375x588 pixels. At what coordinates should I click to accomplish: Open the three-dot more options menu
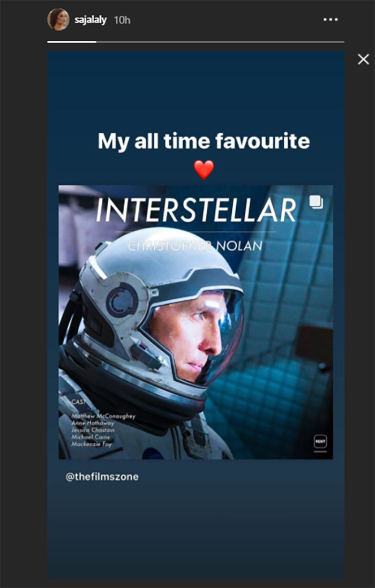pyautogui.click(x=331, y=19)
